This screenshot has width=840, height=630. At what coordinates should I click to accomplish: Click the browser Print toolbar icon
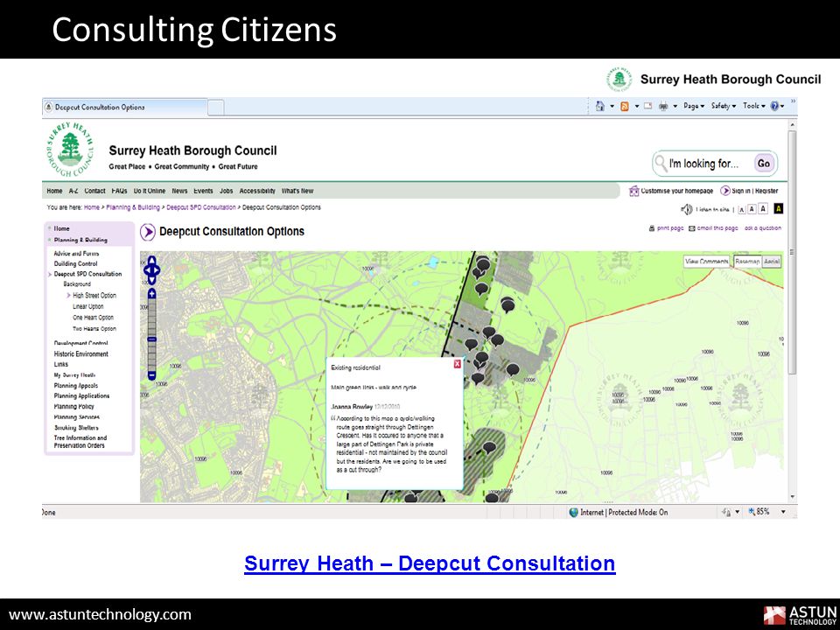tap(663, 106)
